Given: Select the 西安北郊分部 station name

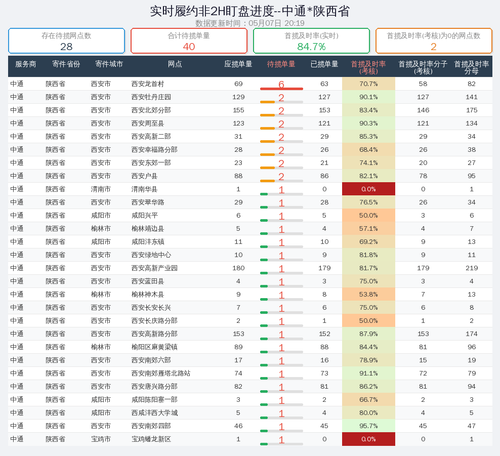Looking at the screenshot, I should (x=151, y=110).
